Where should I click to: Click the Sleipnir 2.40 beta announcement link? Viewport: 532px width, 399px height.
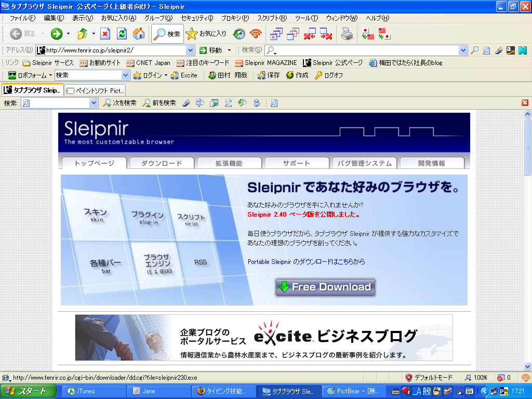303,215
